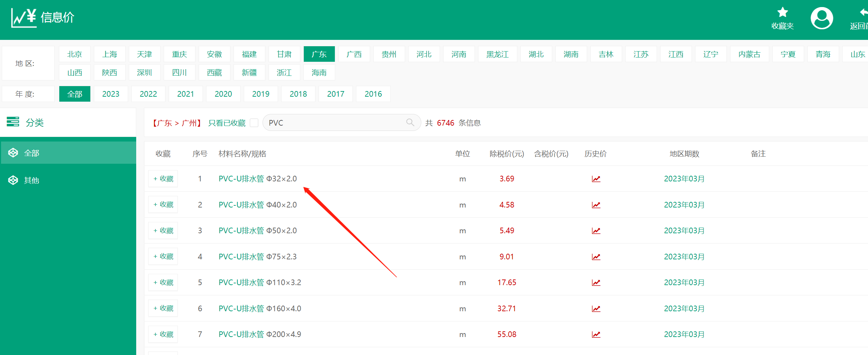Open history price chart for Φ50×2.0

tap(596, 231)
